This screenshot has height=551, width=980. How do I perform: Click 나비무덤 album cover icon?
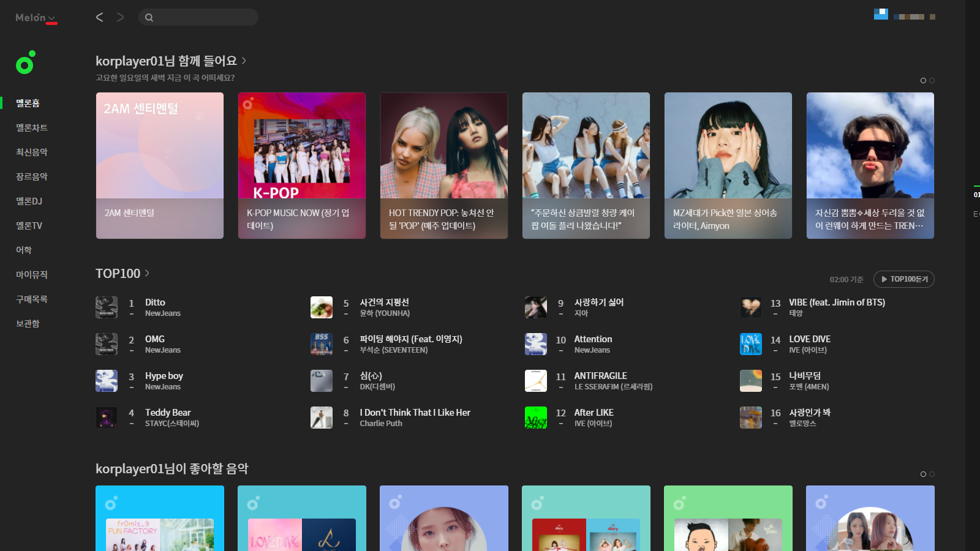click(751, 381)
